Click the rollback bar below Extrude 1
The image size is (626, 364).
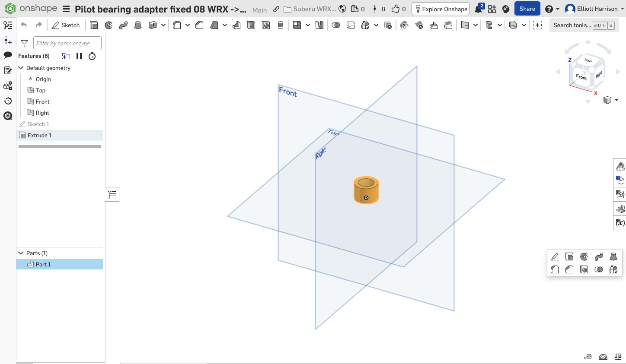coord(60,147)
